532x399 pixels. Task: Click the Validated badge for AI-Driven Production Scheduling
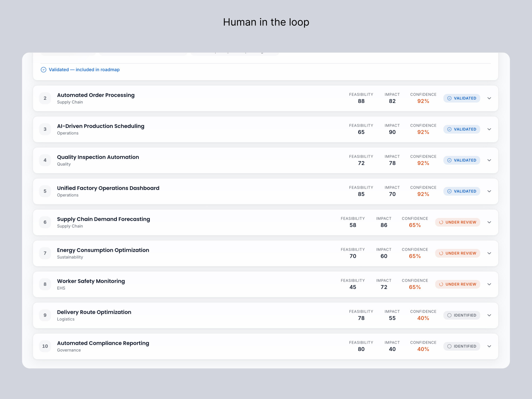coord(462,129)
